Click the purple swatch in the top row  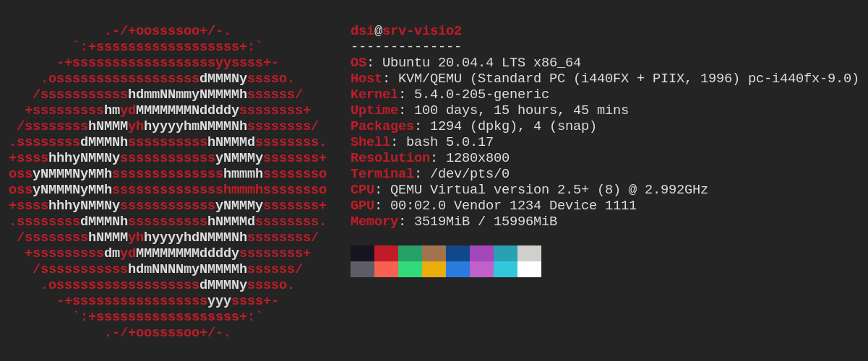click(481, 253)
